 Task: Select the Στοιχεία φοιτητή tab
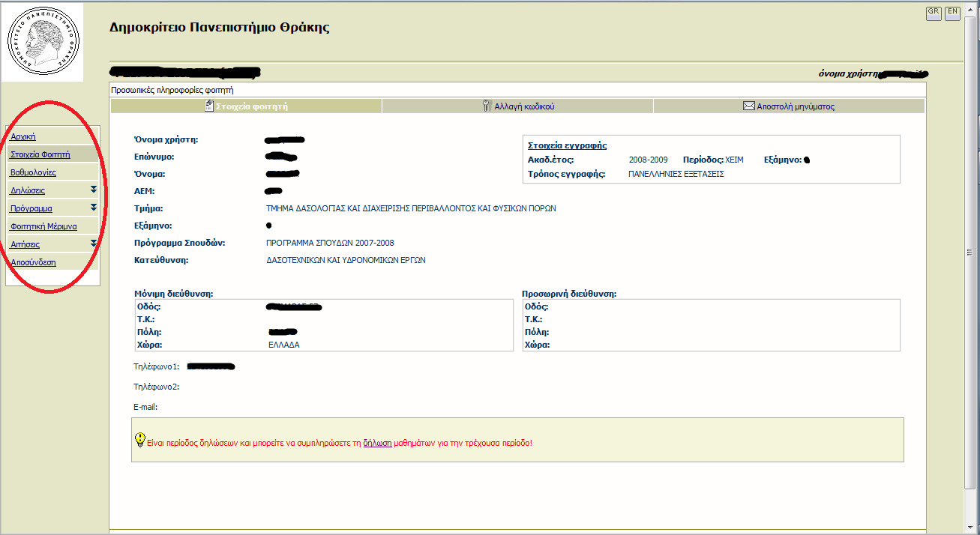click(246, 106)
